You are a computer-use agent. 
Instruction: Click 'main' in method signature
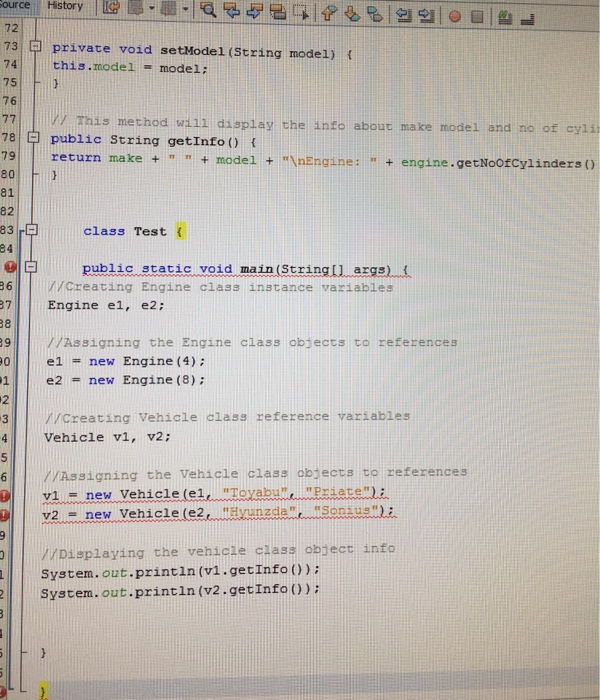[257, 269]
